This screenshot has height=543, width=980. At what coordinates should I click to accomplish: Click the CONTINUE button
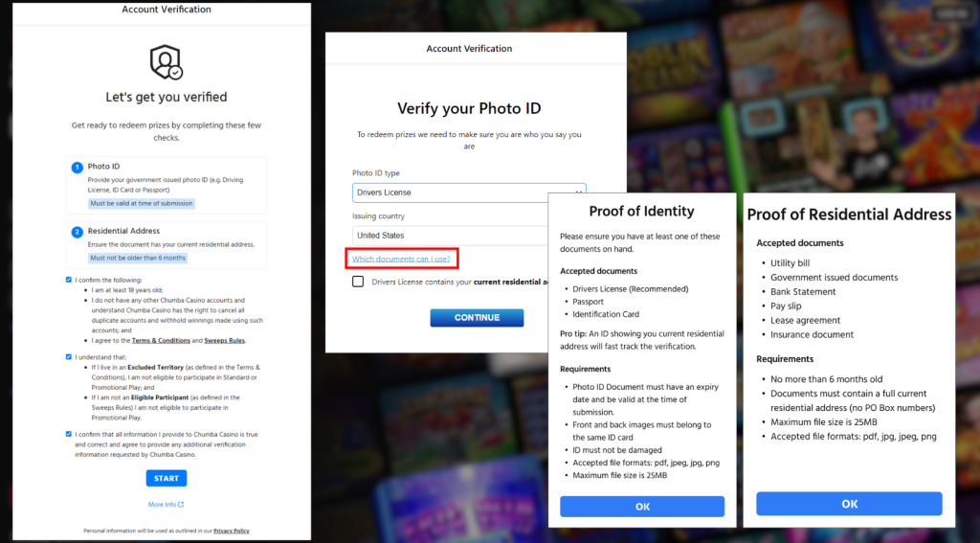pyautogui.click(x=477, y=318)
